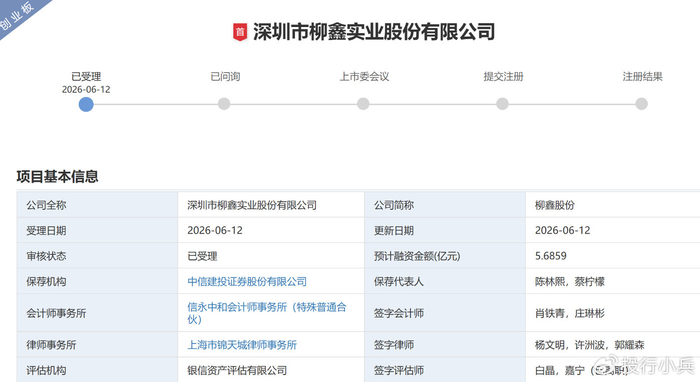700x382 pixels.
Task: Click the 柳鑫股份 value cell
Action: coord(612,205)
